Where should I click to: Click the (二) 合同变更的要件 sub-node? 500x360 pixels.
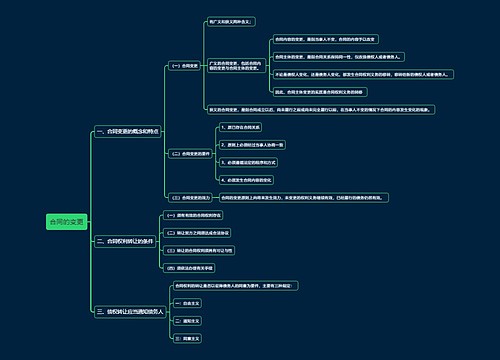pos(190,154)
